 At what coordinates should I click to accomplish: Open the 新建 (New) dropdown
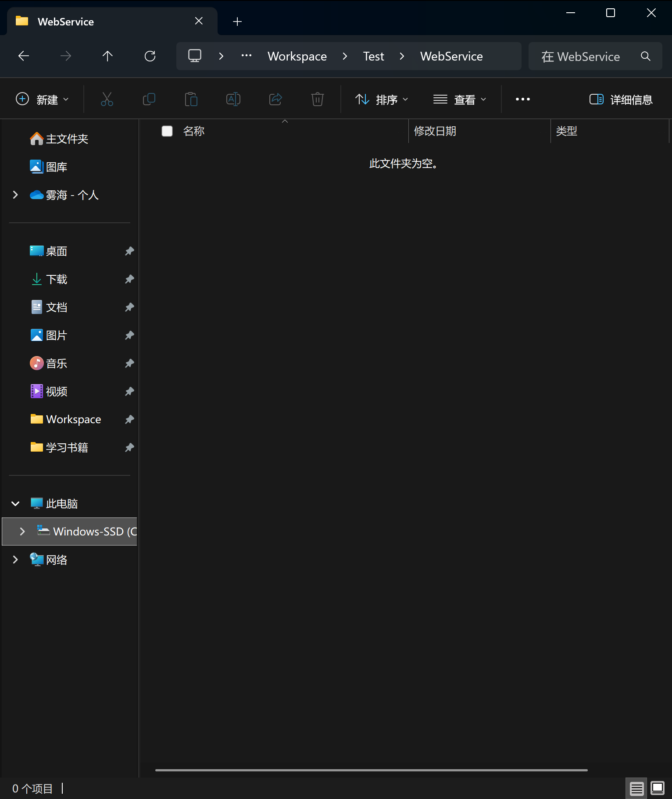(43, 100)
